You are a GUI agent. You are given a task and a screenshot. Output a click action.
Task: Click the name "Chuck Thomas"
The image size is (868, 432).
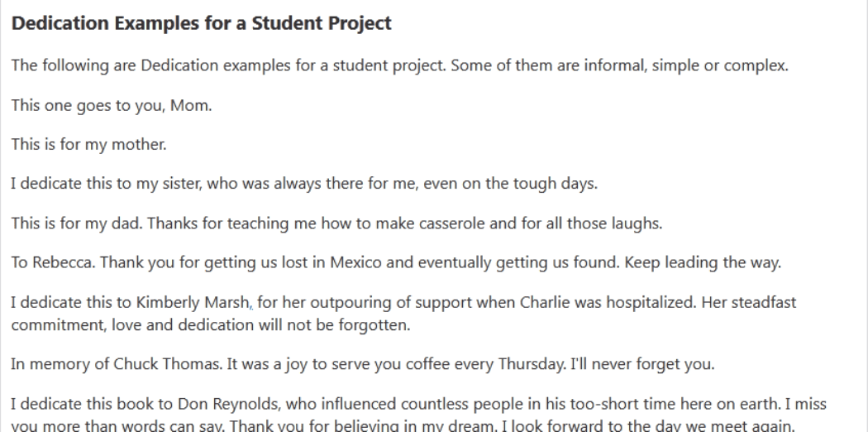tap(167, 364)
